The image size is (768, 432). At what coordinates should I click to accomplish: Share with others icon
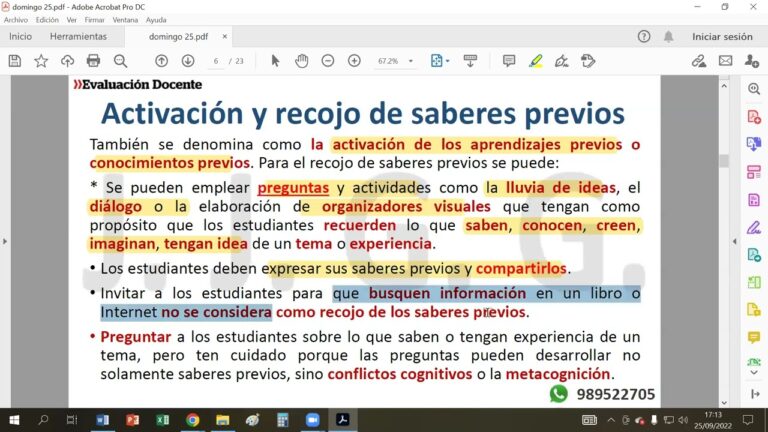pos(751,61)
